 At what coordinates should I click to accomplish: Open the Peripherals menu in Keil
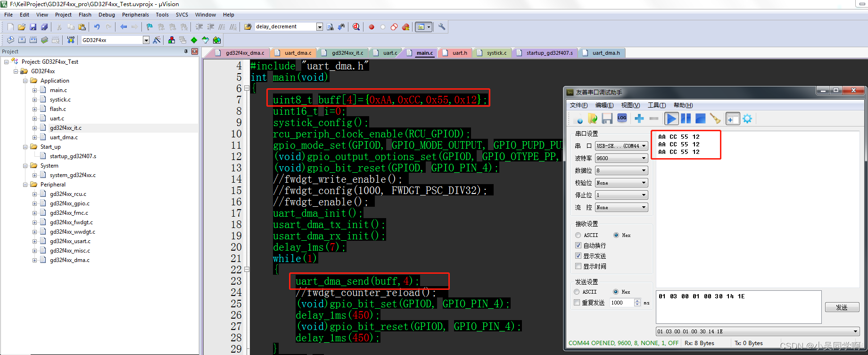(135, 15)
